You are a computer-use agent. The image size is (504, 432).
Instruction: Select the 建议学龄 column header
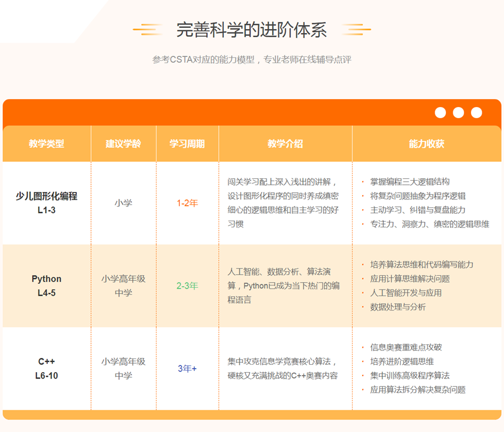point(123,144)
